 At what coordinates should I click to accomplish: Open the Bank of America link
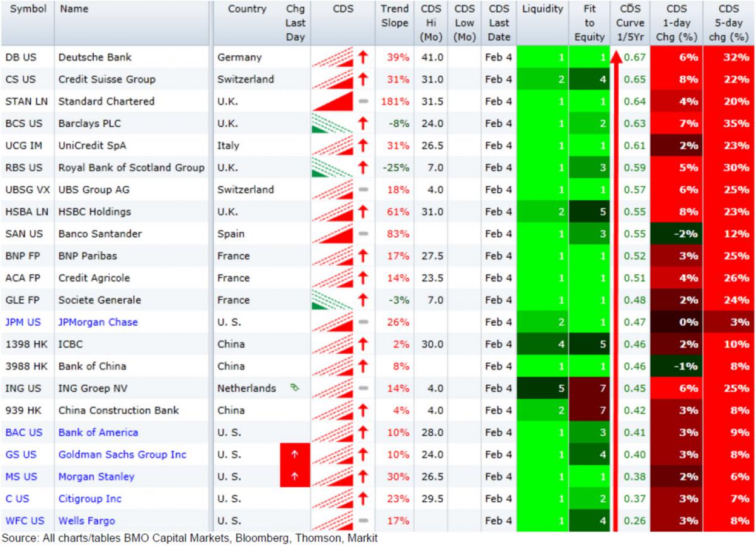tap(98, 432)
